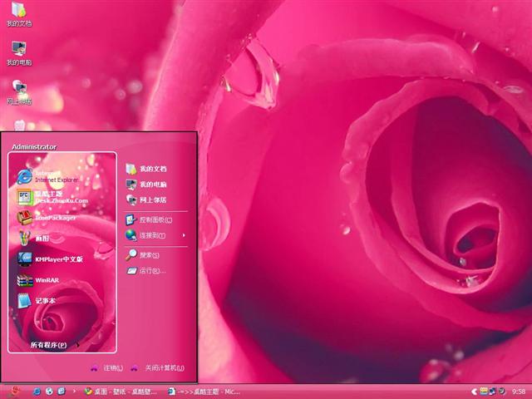Image resolution: width=532 pixels, height=399 pixels.
Task: Open 我的文档 in Start menu right pane
Action: (146, 169)
